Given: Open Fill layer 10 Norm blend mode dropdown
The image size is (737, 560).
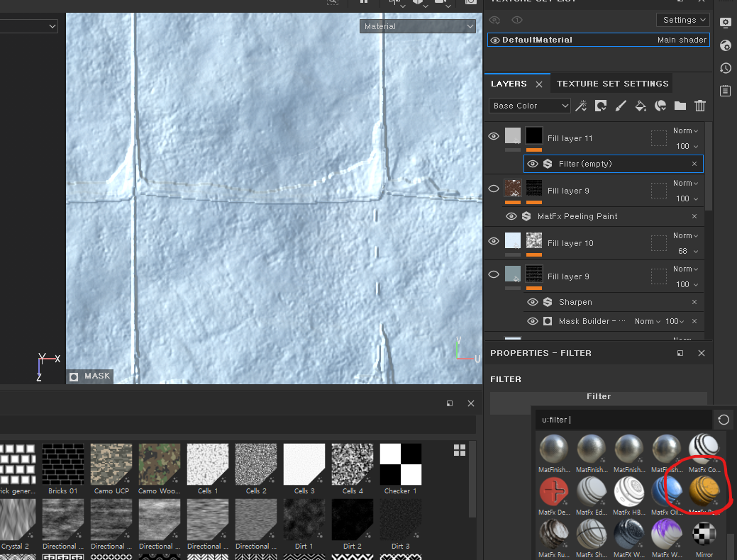Looking at the screenshot, I should click(685, 235).
